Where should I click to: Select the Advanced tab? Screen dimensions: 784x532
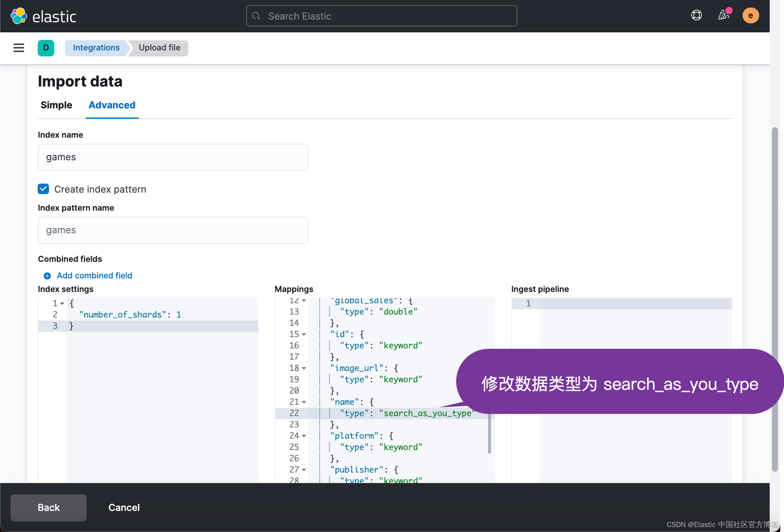(112, 105)
